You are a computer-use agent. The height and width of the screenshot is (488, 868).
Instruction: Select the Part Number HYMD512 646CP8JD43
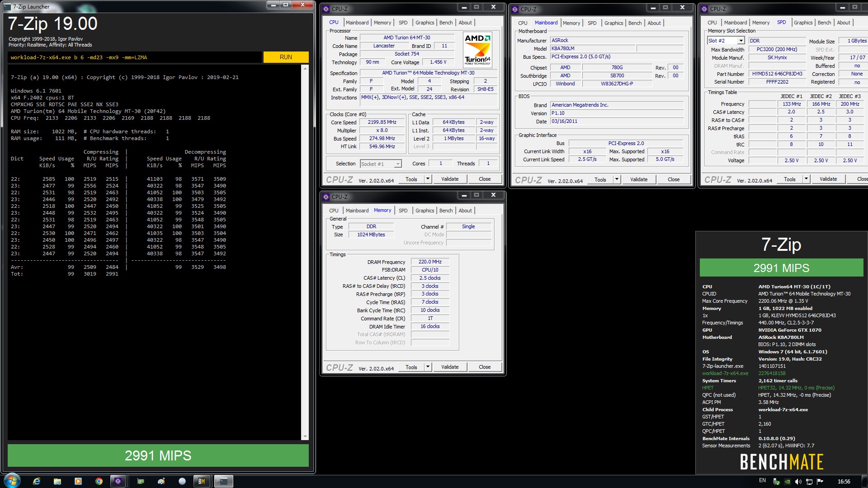(777, 74)
